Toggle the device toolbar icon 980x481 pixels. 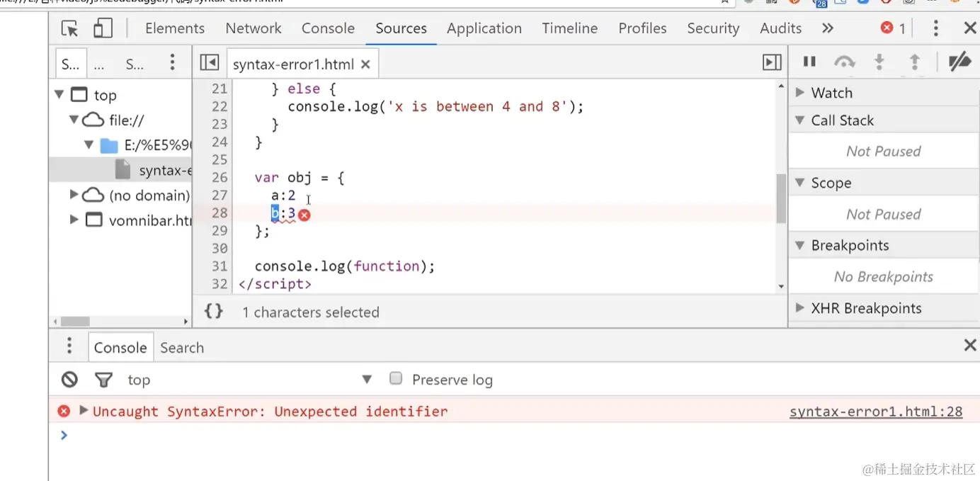coord(103,28)
